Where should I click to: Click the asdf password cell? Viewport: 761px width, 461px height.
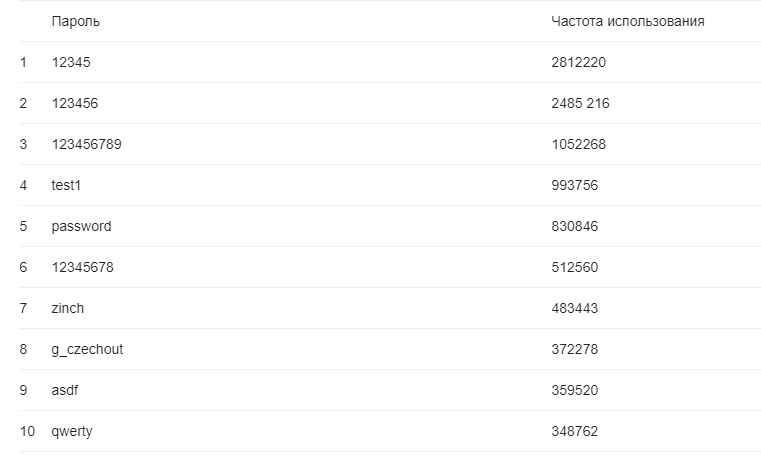tap(65, 390)
